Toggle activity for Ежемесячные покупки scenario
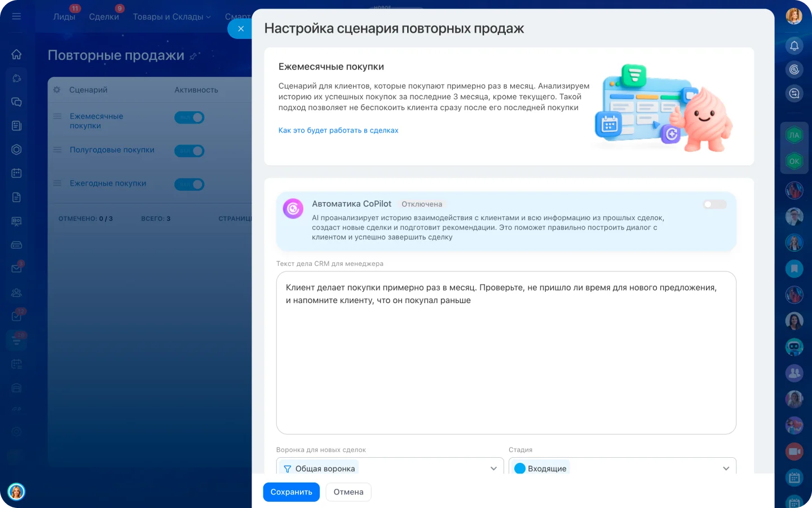This screenshot has width=812, height=508. pyautogui.click(x=189, y=117)
